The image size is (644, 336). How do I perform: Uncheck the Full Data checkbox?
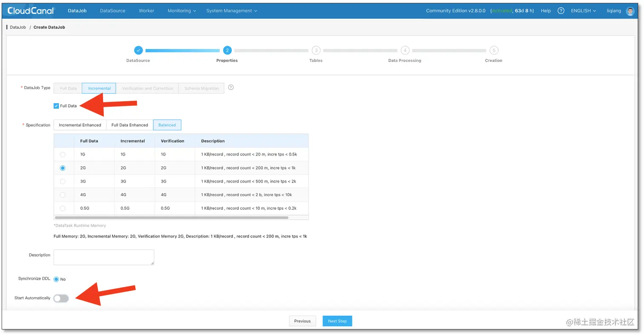pos(56,106)
